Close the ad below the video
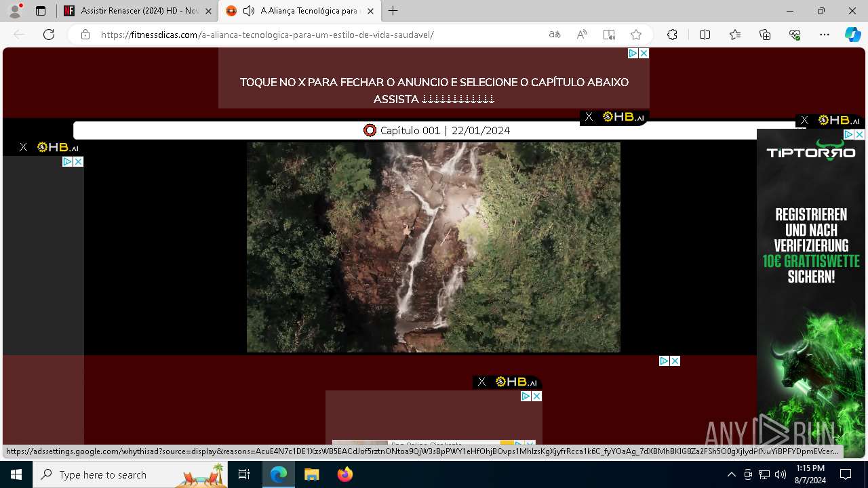Image resolution: width=868 pixels, height=488 pixels. 675,361
